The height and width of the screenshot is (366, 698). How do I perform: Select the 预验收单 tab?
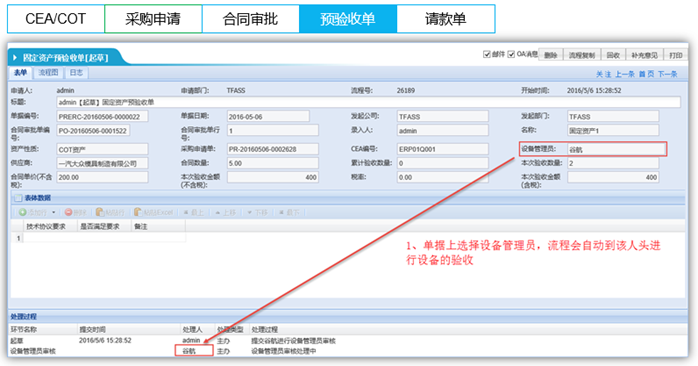click(x=348, y=19)
